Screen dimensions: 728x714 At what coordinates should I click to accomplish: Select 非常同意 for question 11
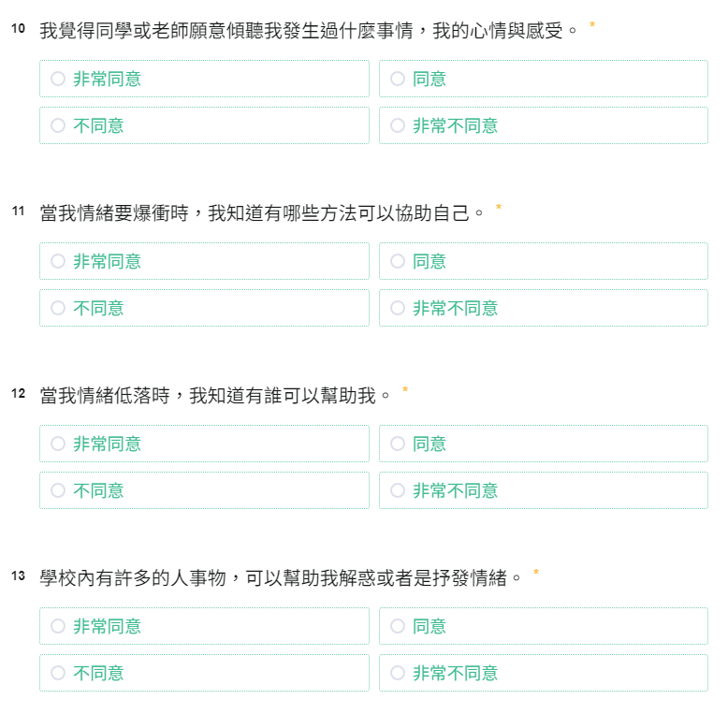pyautogui.click(x=204, y=261)
